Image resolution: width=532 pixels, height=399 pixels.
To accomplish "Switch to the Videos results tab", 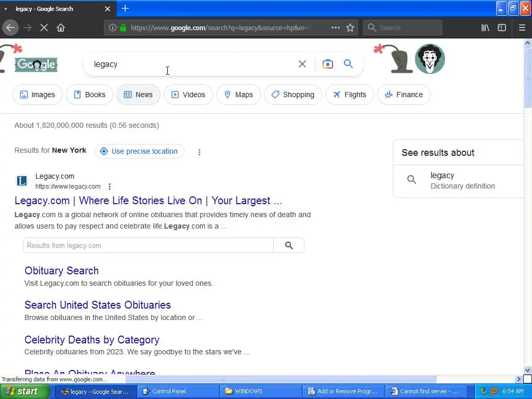I will coord(188,95).
